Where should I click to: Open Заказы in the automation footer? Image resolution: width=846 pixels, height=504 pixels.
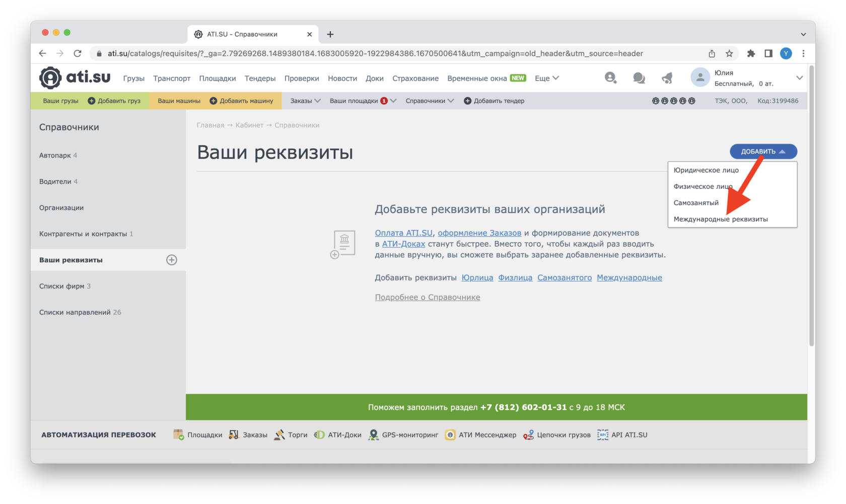point(248,435)
